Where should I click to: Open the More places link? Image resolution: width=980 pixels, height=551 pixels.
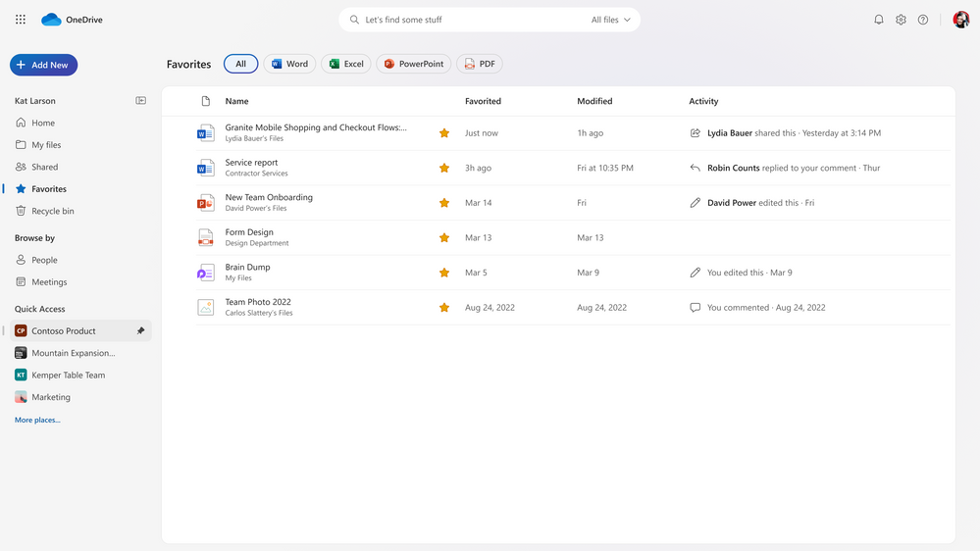click(37, 420)
